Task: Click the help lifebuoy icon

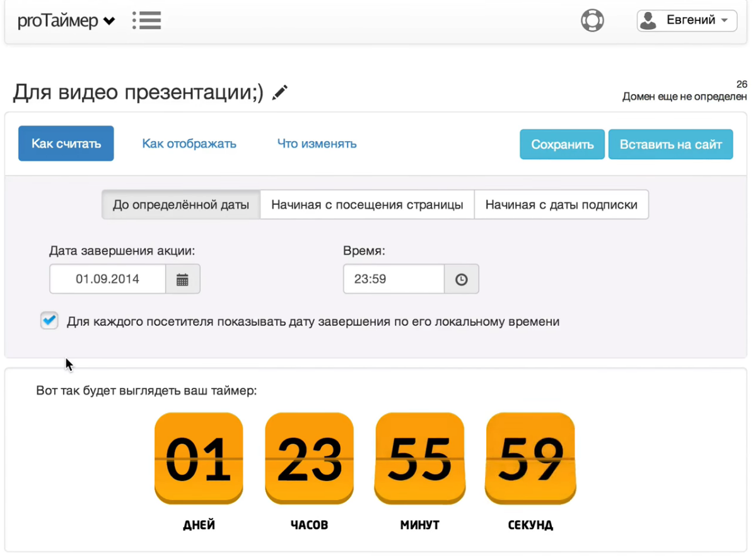Action: [x=592, y=21]
